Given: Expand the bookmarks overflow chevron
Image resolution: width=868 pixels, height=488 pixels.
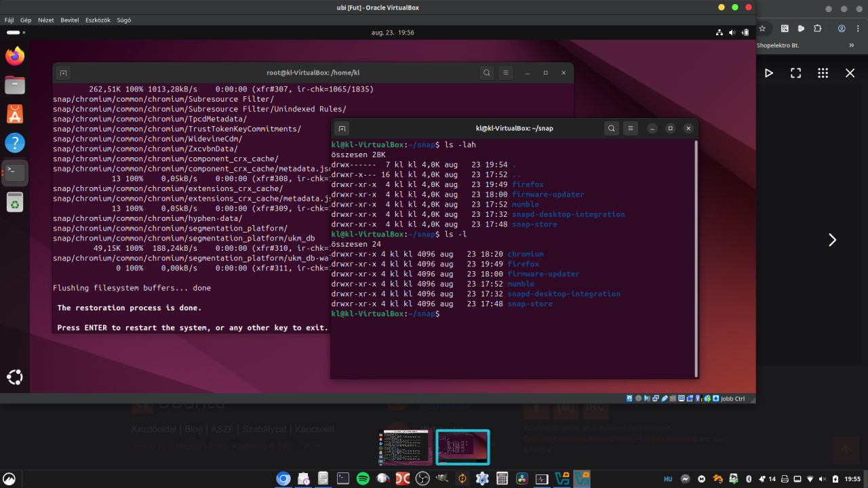Looking at the screenshot, I should tap(852, 45).
